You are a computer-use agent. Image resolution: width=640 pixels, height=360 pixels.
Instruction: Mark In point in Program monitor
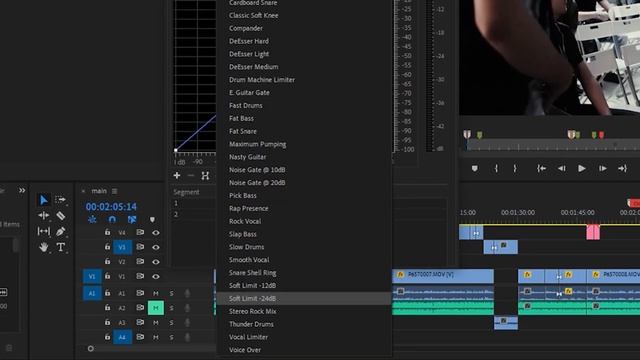click(496, 168)
